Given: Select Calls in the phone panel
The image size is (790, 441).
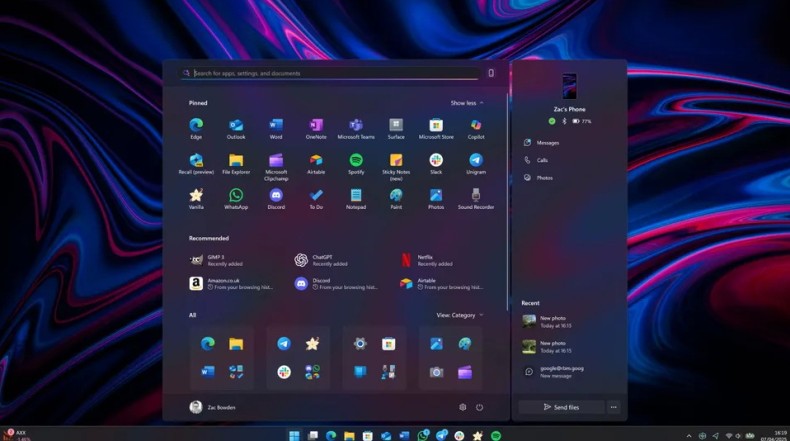Looking at the screenshot, I should [542, 160].
